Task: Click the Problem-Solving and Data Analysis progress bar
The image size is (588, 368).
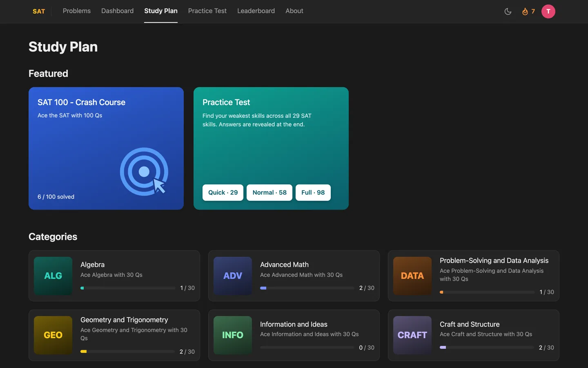Action: (x=487, y=292)
